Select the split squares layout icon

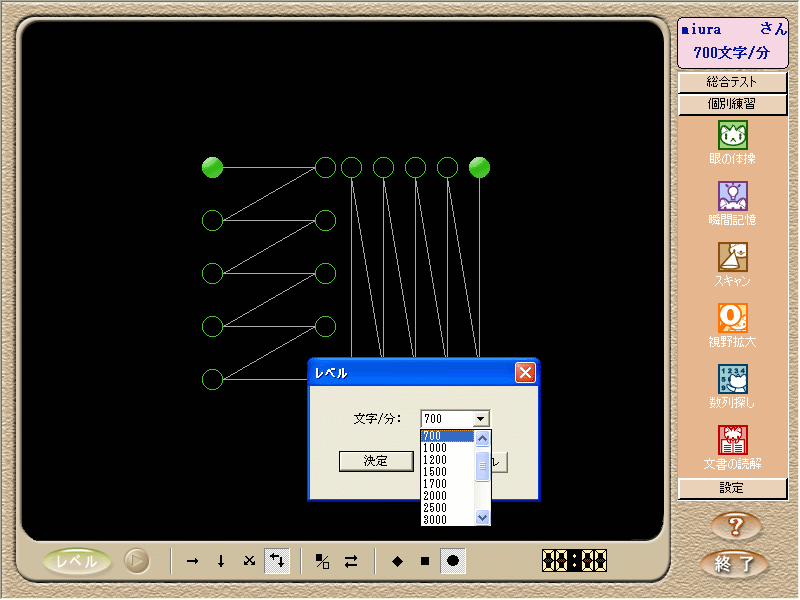(322, 561)
